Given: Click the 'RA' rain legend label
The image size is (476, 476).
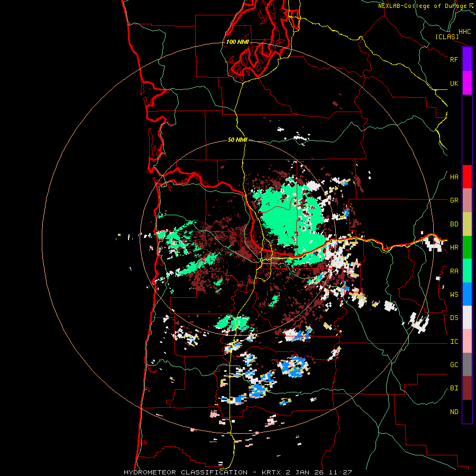Looking at the screenshot, I should tap(454, 271).
